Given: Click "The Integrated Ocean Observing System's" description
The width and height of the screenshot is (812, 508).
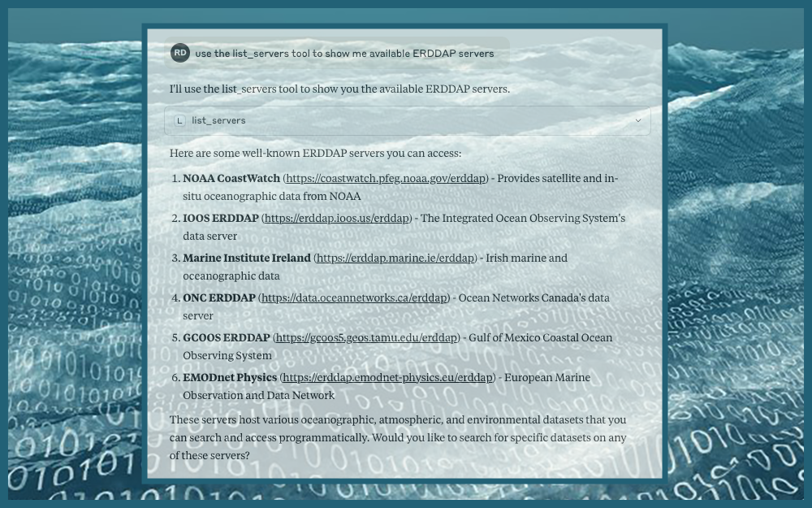Looking at the screenshot, I should tap(523, 218).
